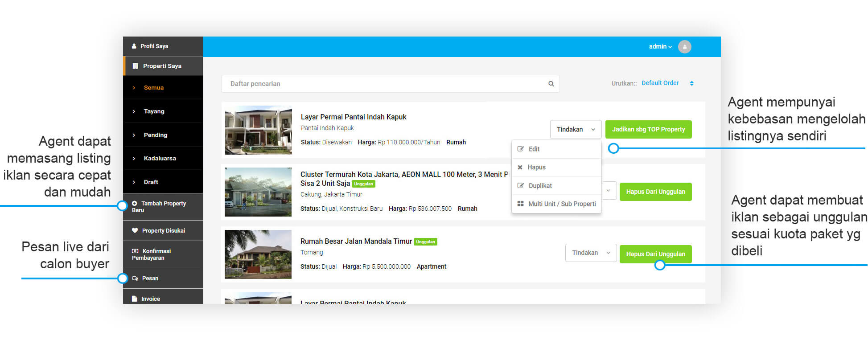Open the Kadaluarsa listing filter

pyautogui.click(x=163, y=158)
